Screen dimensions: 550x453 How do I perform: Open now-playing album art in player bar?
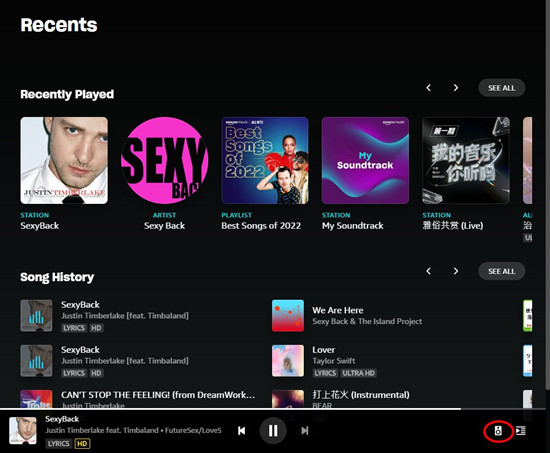point(23,431)
